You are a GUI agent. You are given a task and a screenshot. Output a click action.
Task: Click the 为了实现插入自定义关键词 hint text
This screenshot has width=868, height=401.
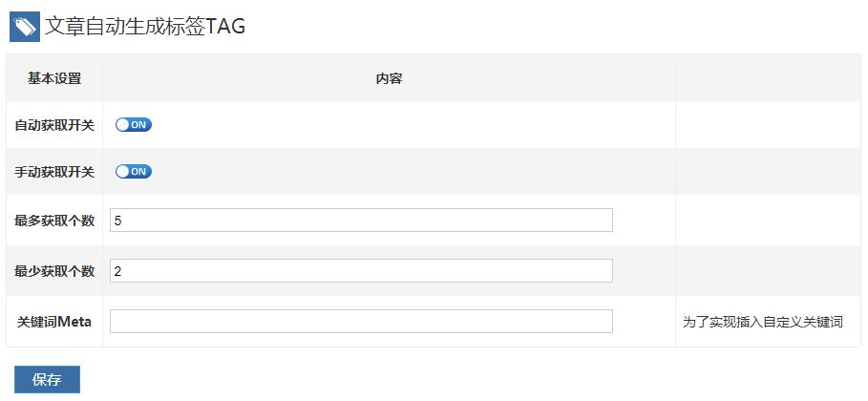762,322
